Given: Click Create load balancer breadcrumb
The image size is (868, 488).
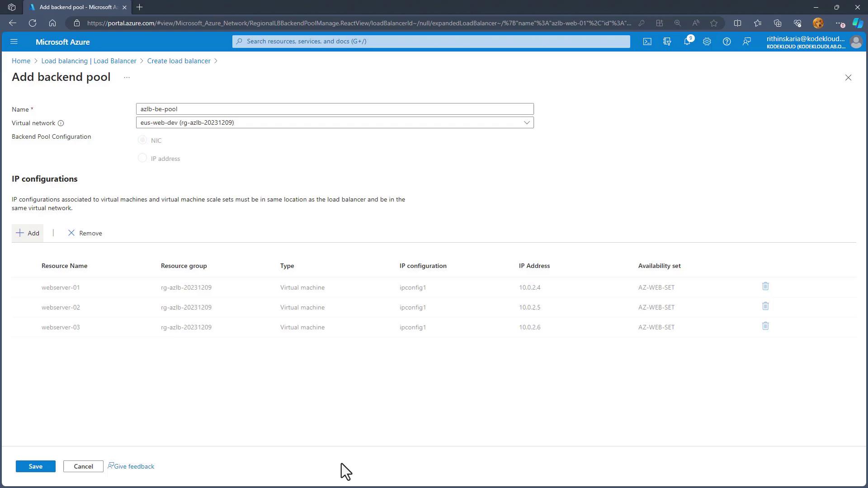Looking at the screenshot, I should 179,61.
